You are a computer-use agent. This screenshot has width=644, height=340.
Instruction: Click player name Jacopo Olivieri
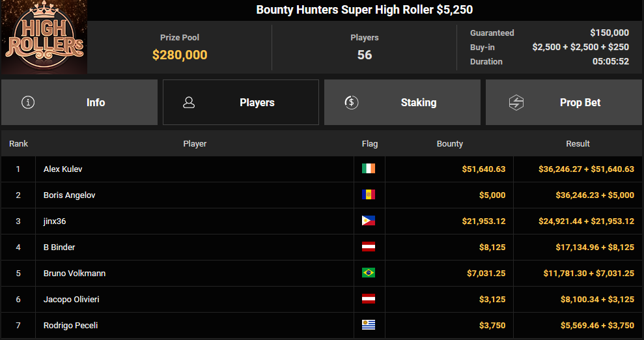pyautogui.click(x=72, y=300)
